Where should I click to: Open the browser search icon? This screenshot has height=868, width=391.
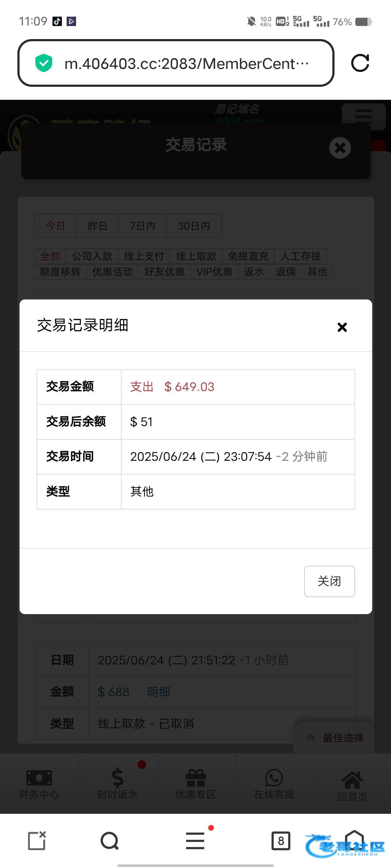tap(110, 841)
